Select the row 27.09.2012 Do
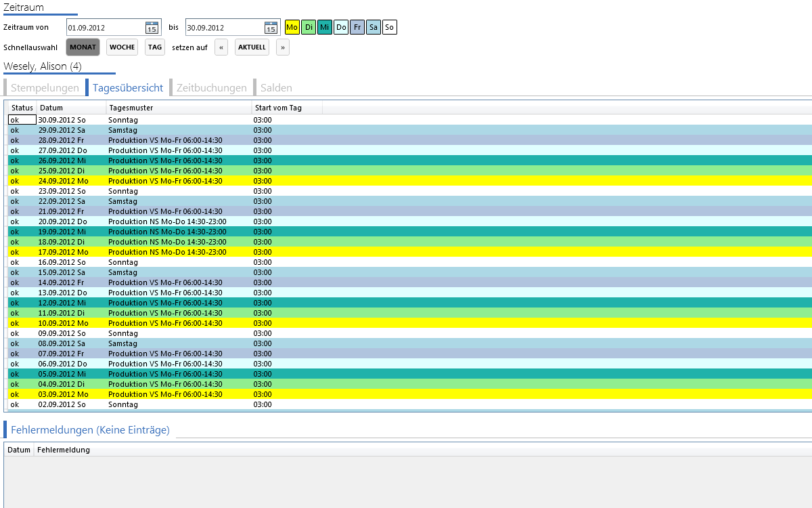 click(x=410, y=150)
